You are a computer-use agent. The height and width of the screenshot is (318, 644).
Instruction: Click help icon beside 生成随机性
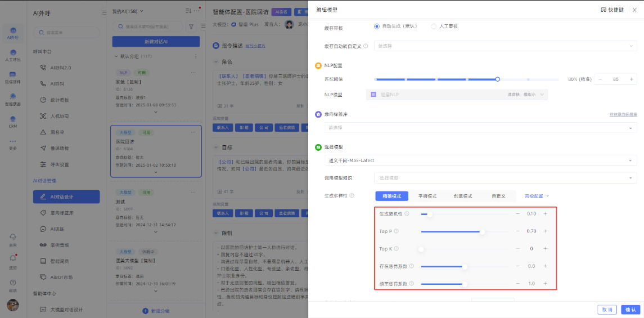407,214
